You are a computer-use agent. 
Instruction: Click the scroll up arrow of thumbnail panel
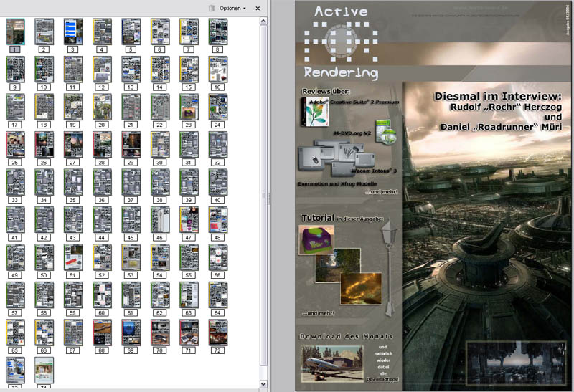coord(263,21)
